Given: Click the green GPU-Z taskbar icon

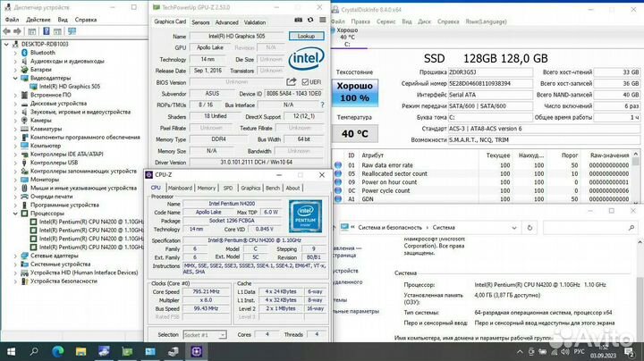Looking at the screenshot, I should tap(127, 351).
